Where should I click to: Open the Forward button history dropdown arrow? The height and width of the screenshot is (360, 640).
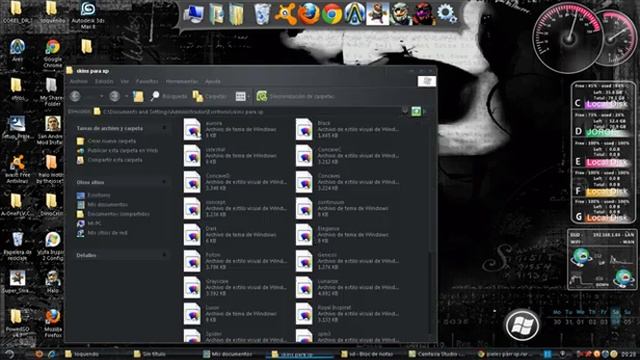point(126,96)
